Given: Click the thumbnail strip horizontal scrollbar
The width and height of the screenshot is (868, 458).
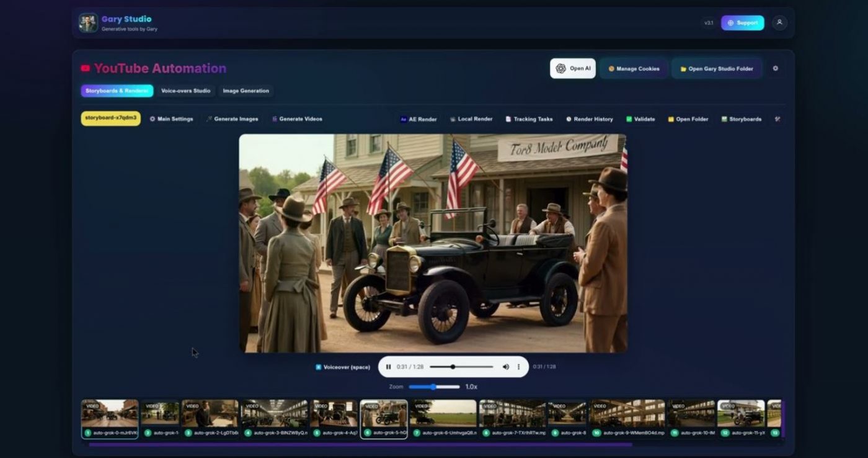Looking at the screenshot, I should (x=360, y=444).
